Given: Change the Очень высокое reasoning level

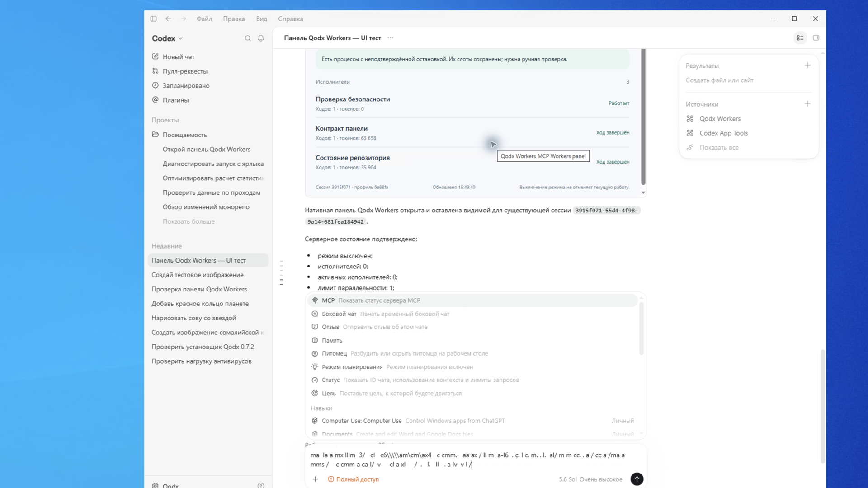Looking at the screenshot, I should coord(601,479).
